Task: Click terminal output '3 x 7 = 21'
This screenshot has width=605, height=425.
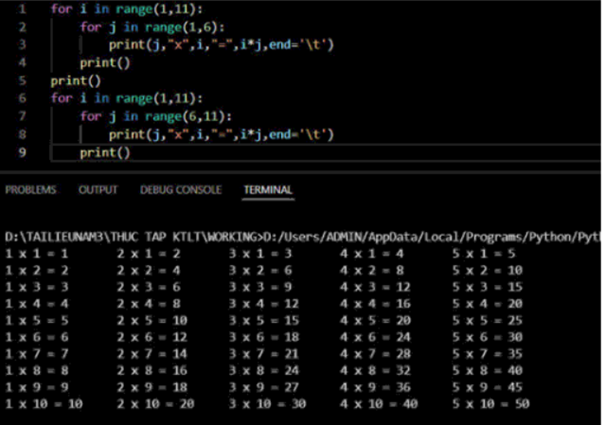Action: (264, 354)
